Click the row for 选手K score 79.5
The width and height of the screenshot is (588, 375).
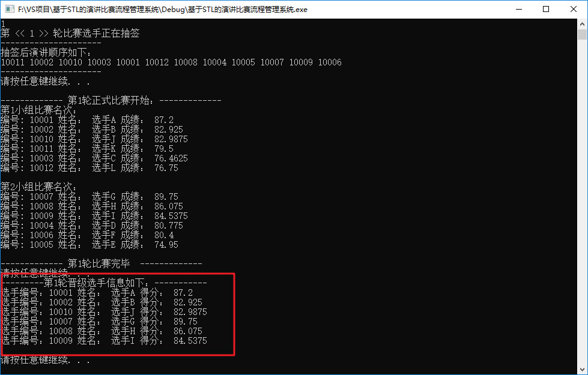(x=87, y=149)
